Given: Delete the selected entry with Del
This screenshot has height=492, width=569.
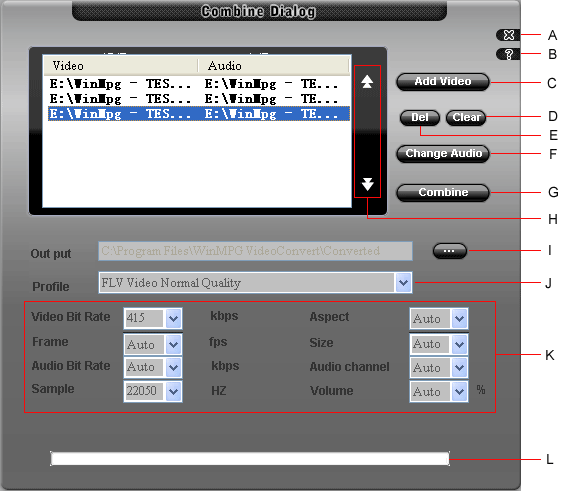Looking at the screenshot, I should click(420, 118).
